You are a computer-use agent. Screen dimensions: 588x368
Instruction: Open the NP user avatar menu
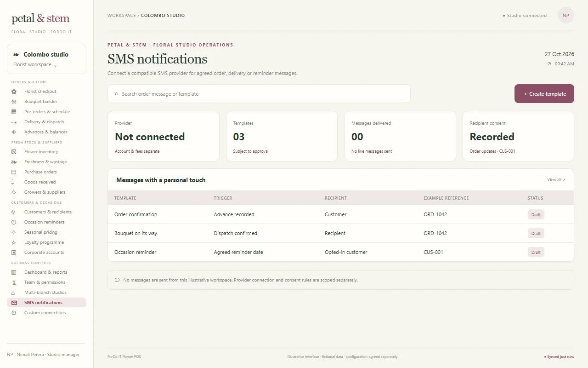566,15
